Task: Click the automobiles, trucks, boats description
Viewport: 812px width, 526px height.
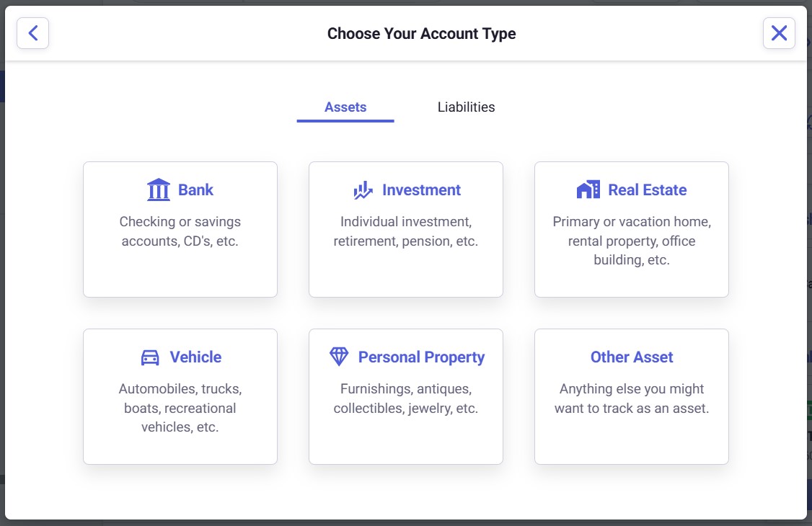Action: click(180, 408)
